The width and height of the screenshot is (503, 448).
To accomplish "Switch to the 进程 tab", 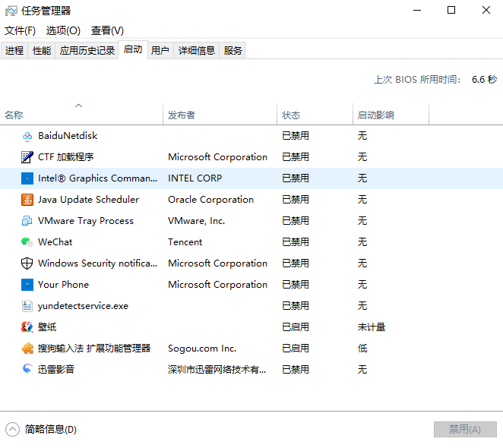I will click(x=14, y=50).
